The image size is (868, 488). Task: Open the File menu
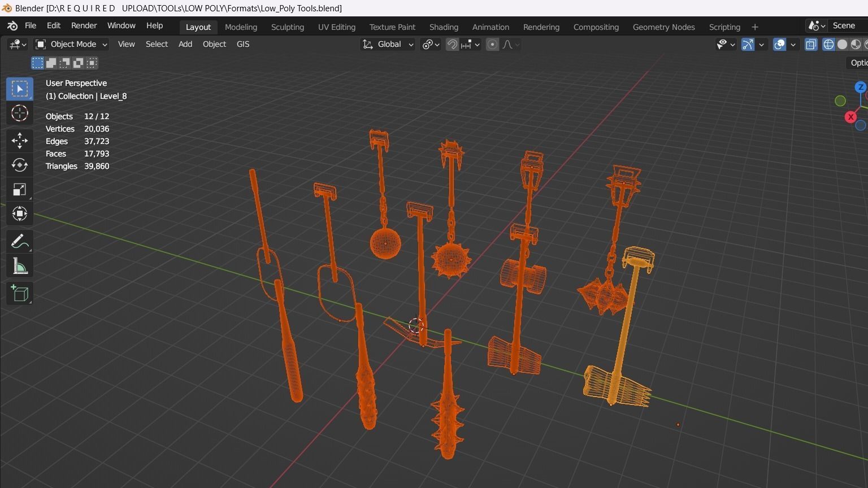click(x=31, y=26)
